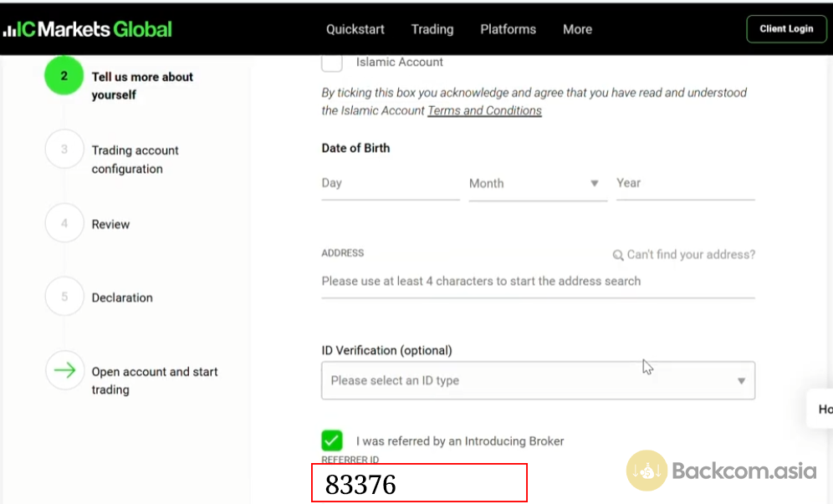Open the Platforms menu
Viewport: 833px width, 504px height.
pos(508,29)
